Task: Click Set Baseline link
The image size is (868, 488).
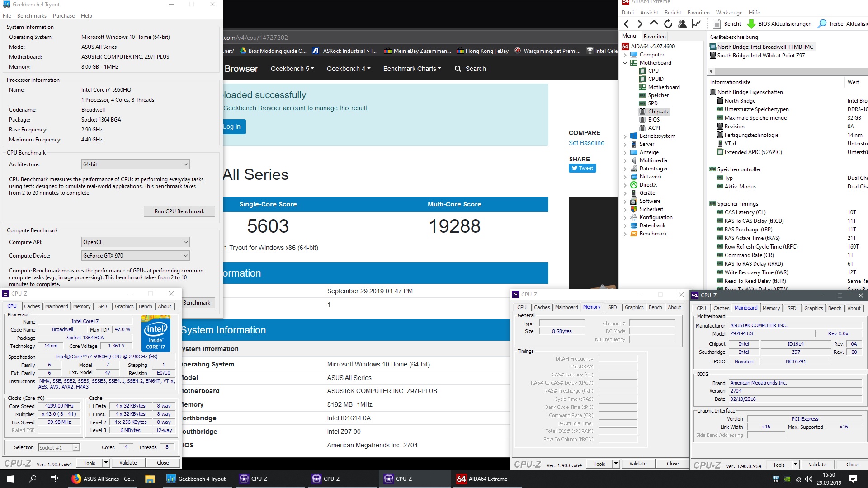Action: (x=586, y=143)
